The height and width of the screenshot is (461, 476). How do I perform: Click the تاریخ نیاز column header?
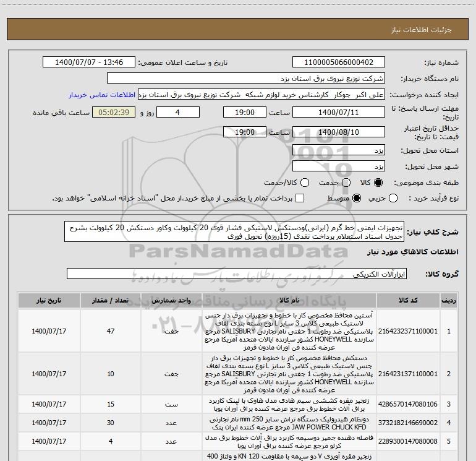click(49, 300)
